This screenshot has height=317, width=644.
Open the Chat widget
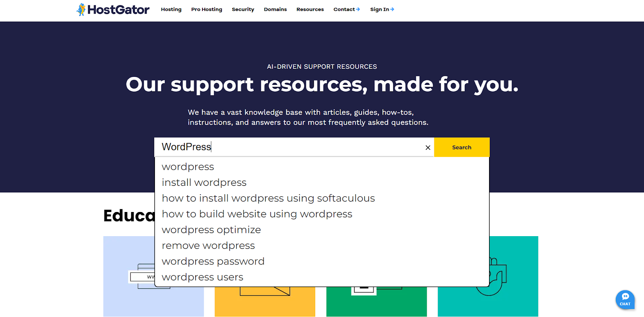[625, 300]
